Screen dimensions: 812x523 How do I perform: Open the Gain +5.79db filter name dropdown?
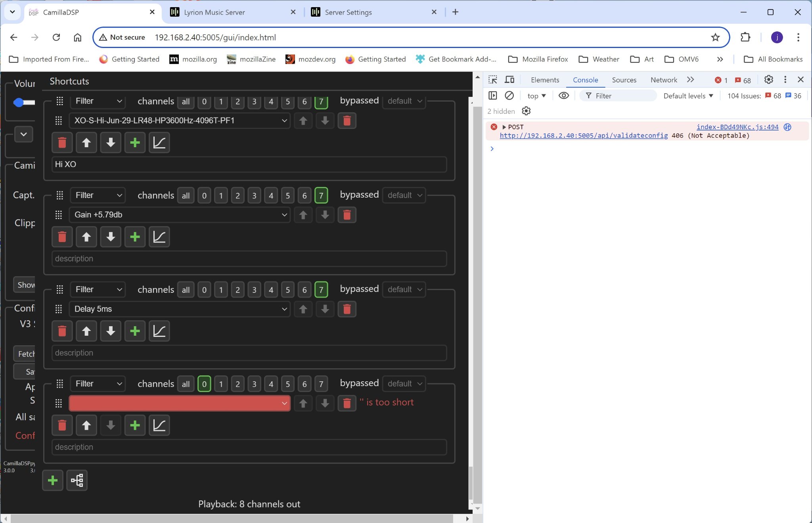click(x=180, y=215)
